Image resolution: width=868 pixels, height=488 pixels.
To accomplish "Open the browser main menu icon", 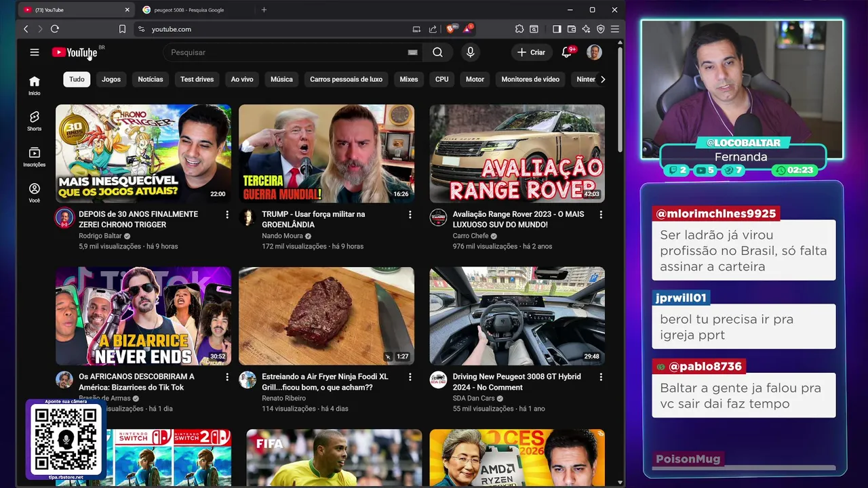I will click(615, 29).
